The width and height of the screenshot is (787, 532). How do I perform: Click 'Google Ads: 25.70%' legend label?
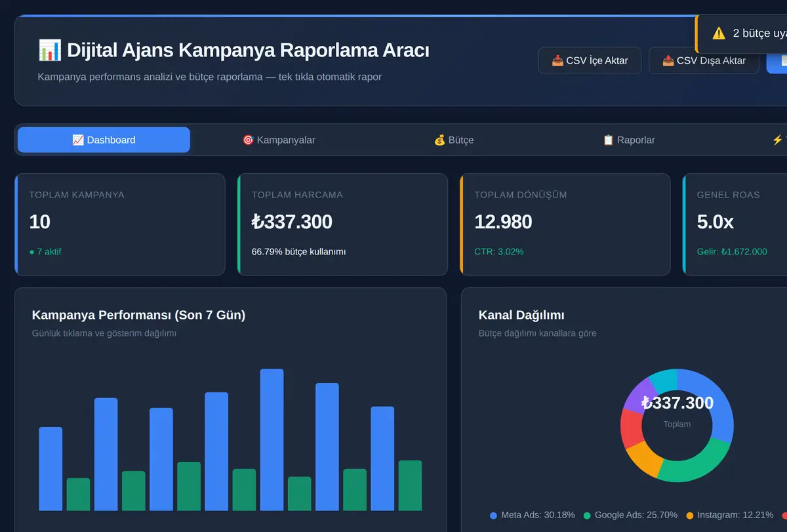click(636, 515)
